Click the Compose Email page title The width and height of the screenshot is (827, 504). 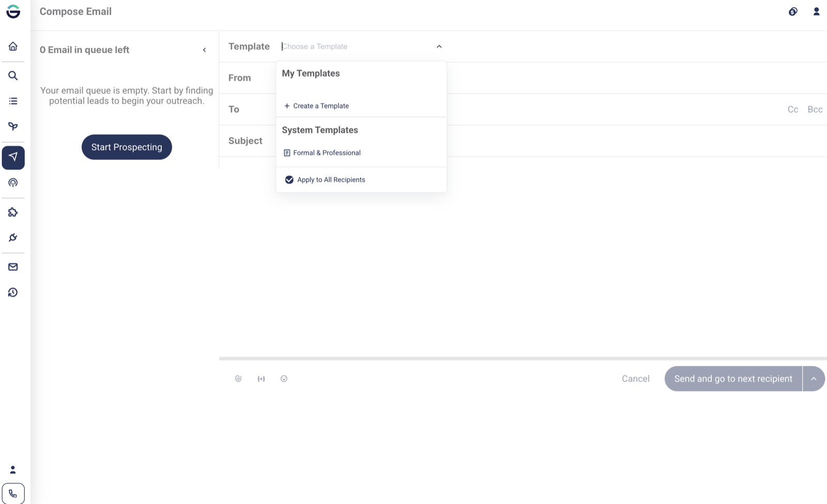click(75, 11)
